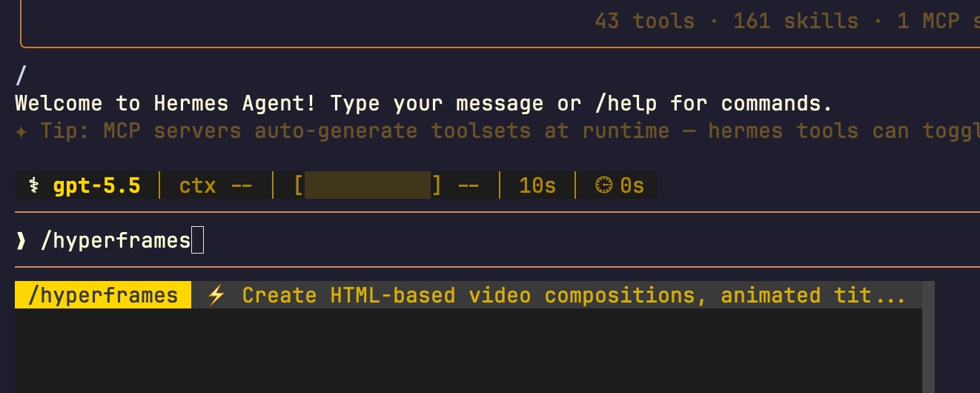Click the text cursor after /hyperframes
This screenshot has width=980, height=393.
click(197, 241)
